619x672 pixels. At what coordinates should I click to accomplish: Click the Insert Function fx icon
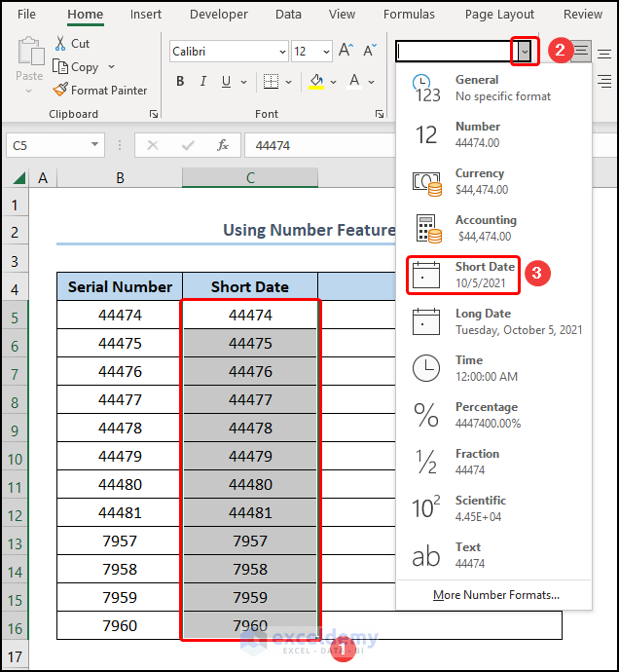(223, 145)
